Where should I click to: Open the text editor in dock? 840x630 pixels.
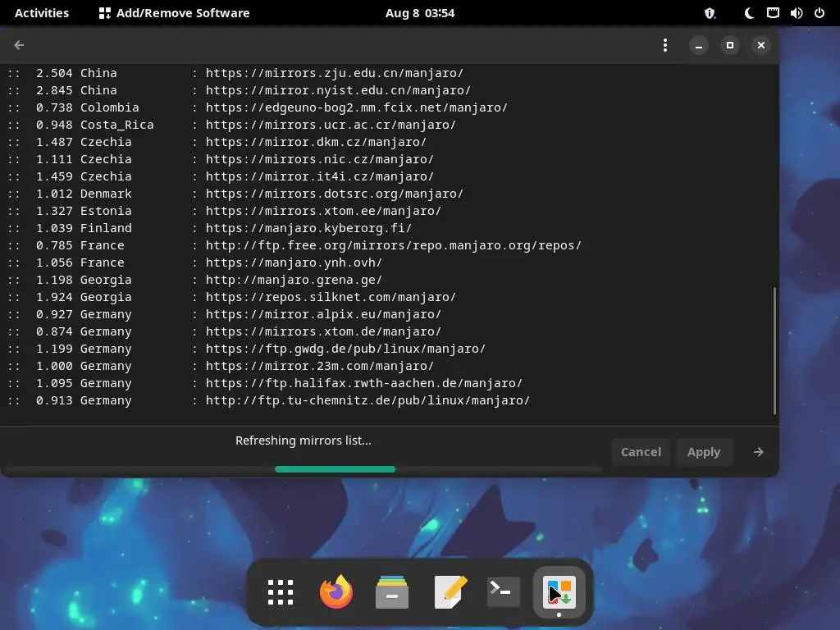pos(449,592)
